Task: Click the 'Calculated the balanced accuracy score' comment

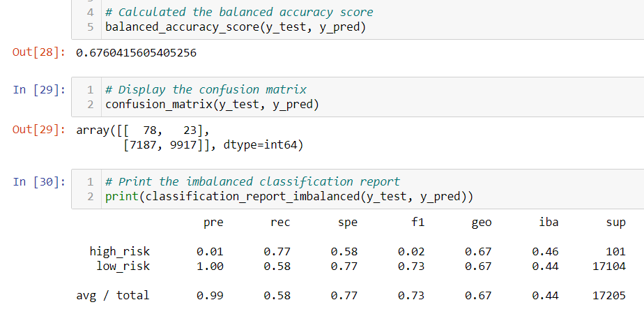Action: [x=239, y=13]
